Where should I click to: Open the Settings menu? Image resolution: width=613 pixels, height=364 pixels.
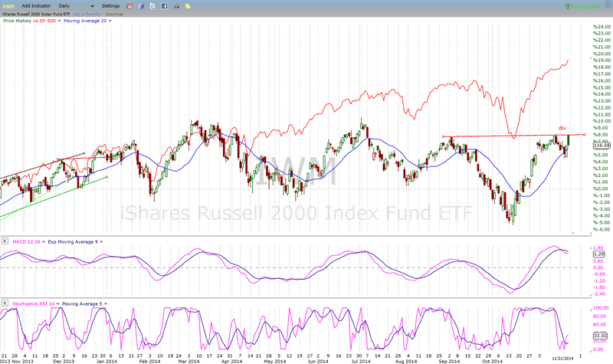(110, 6)
